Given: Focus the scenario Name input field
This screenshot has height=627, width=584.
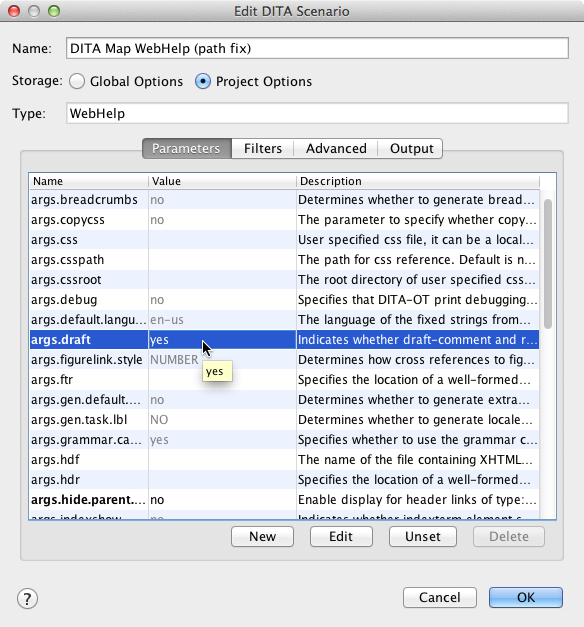Looking at the screenshot, I should (317, 48).
